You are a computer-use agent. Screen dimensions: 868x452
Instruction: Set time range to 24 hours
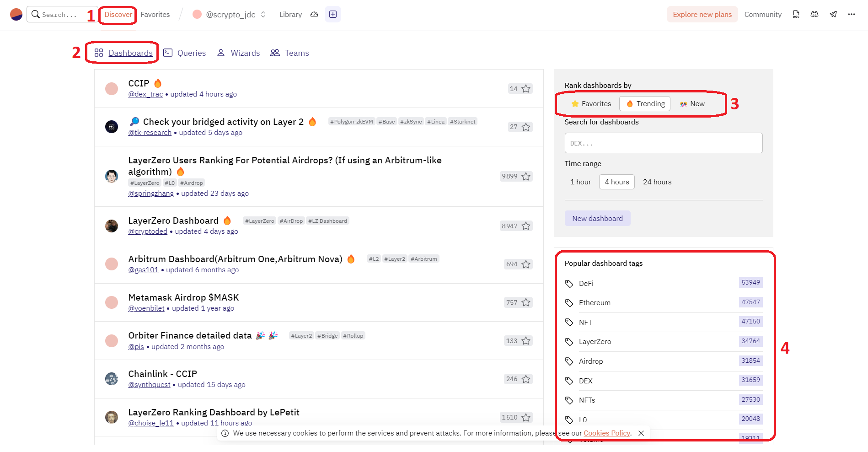[657, 182]
